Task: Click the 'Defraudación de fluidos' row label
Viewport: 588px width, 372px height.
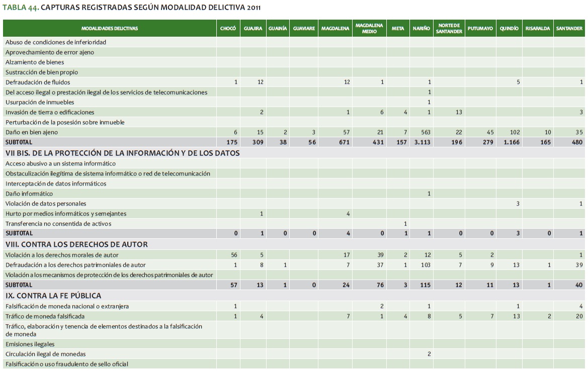Action: click(x=38, y=82)
